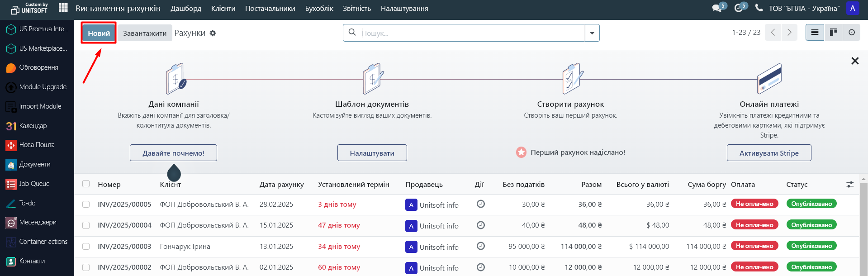This screenshot has width=868, height=276.
Task: Open the conversations chat bubble icon
Action: [717, 8]
